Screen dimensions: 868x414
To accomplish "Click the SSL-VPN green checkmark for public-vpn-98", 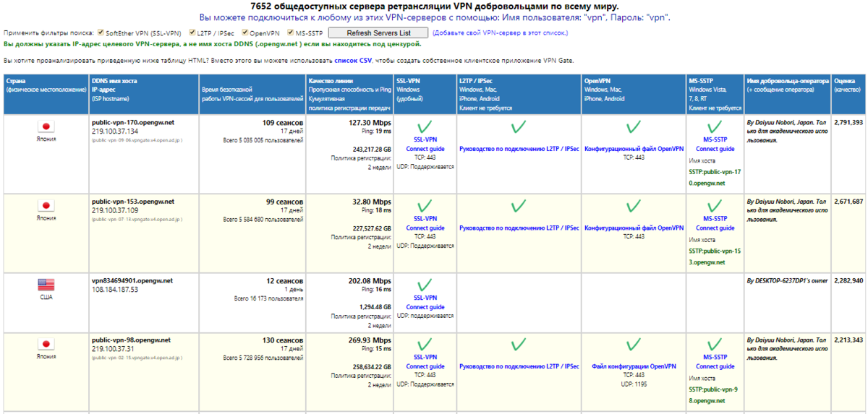I will tap(425, 344).
